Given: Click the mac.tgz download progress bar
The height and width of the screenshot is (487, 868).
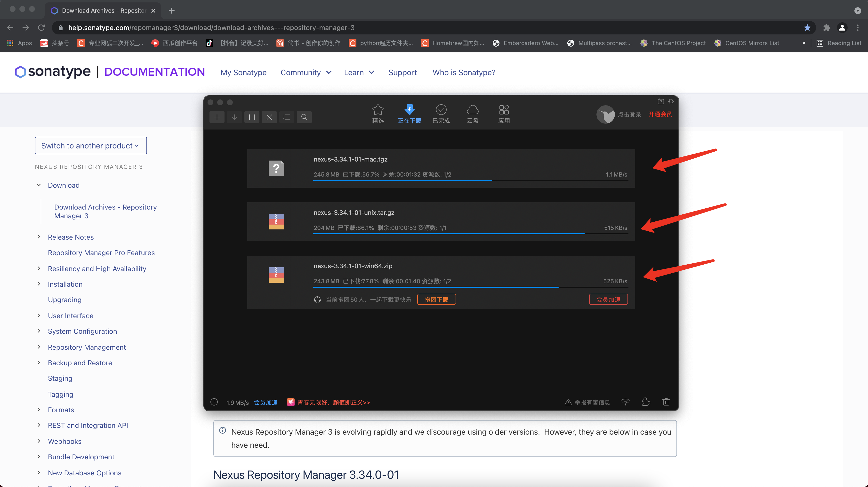Looking at the screenshot, I should tap(470, 181).
